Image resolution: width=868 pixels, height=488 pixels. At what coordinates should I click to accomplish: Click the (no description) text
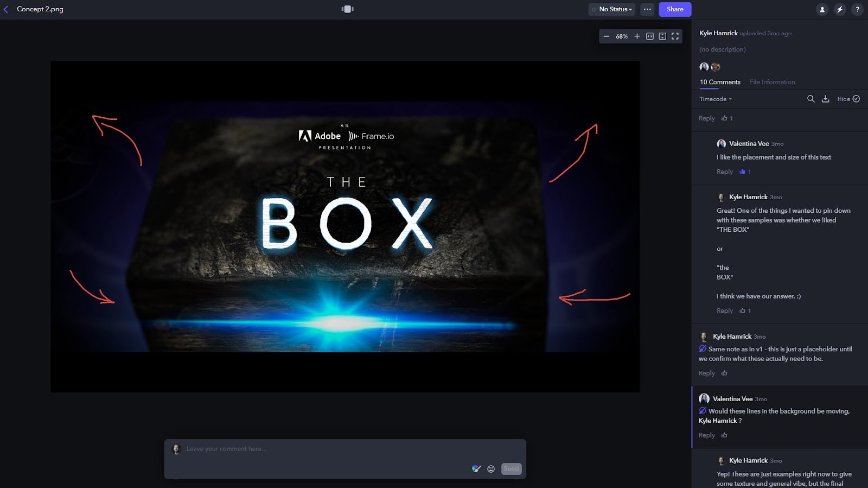pyautogui.click(x=723, y=49)
